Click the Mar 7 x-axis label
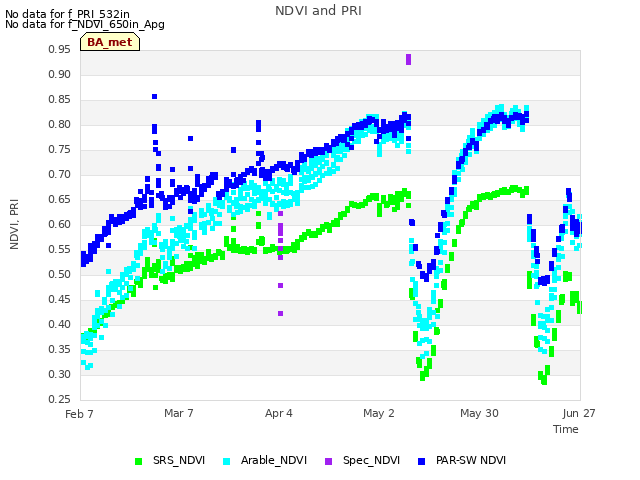640x480 pixels. 179,413
